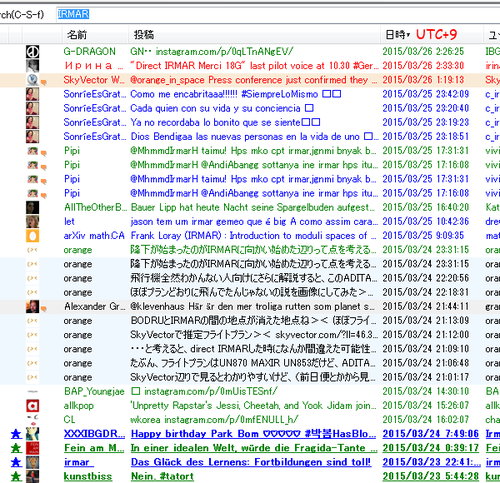Click blue star on XXXIBGDR row
The width and height of the screenshot is (500, 483).
[16, 434]
